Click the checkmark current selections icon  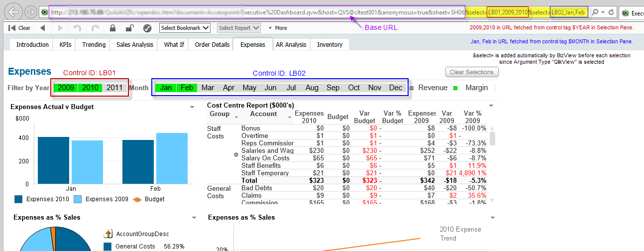147,28
